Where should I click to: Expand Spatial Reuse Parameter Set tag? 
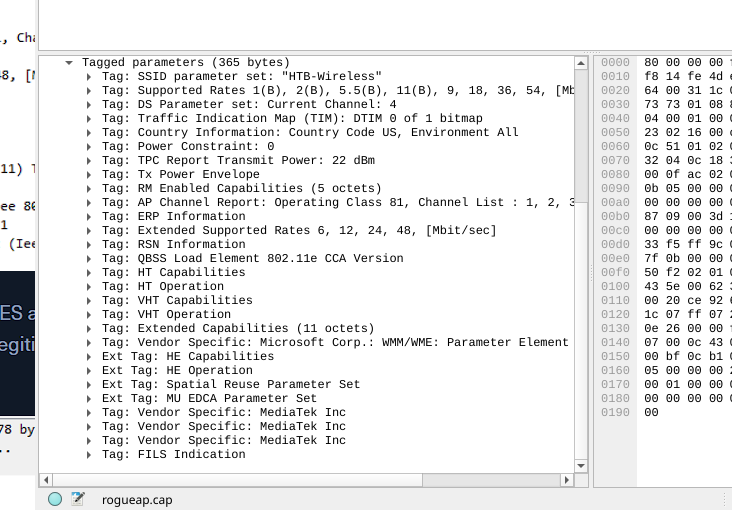(89, 385)
